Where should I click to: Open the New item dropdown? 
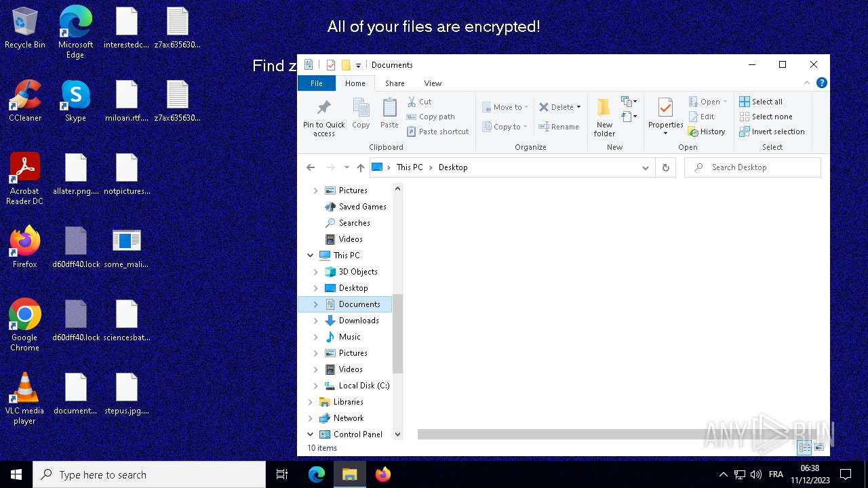point(629,102)
